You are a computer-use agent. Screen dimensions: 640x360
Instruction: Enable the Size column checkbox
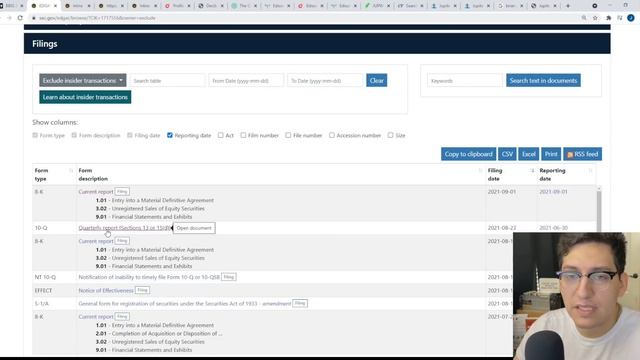coord(390,135)
